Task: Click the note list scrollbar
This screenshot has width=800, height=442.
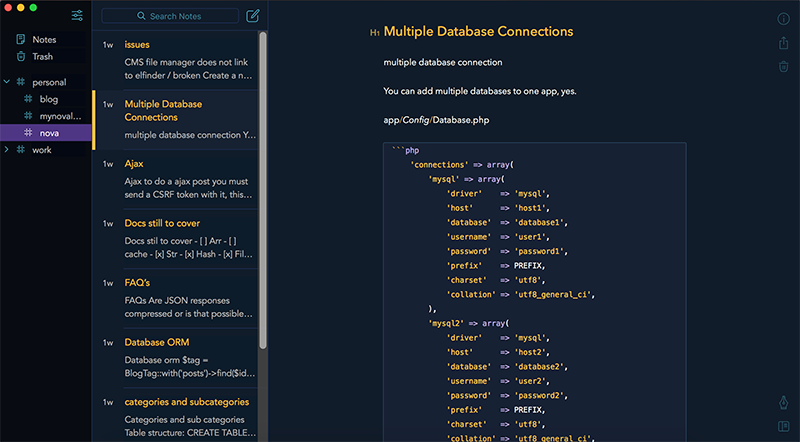Action: point(263,190)
